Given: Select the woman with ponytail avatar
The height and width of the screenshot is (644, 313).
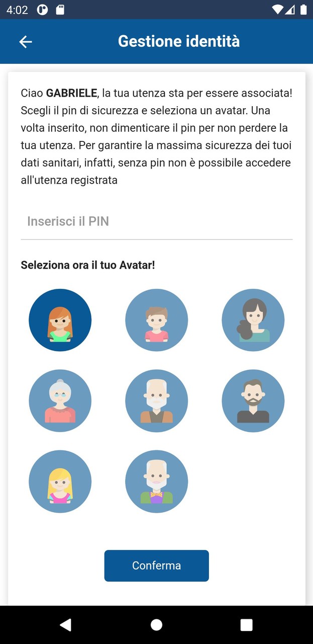Looking at the screenshot, I should [x=253, y=319].
